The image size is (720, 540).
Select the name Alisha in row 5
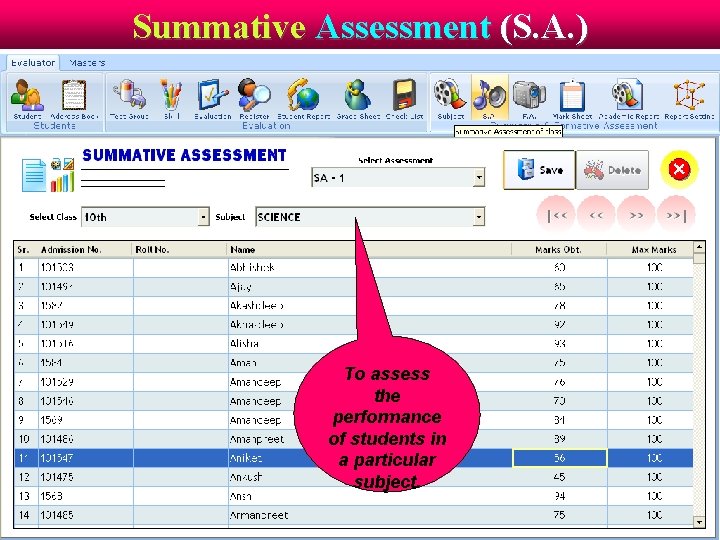pyautogui.click(x=244, y=343)
